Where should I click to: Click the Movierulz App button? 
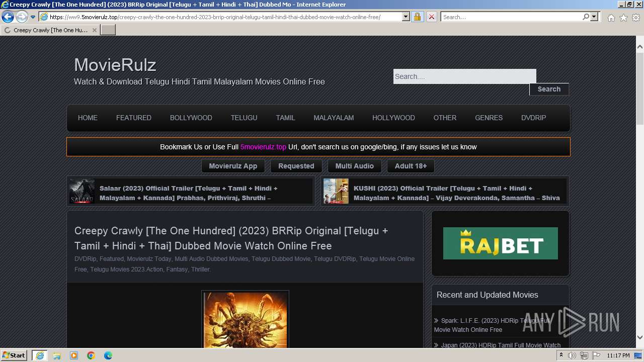(233, 166)
